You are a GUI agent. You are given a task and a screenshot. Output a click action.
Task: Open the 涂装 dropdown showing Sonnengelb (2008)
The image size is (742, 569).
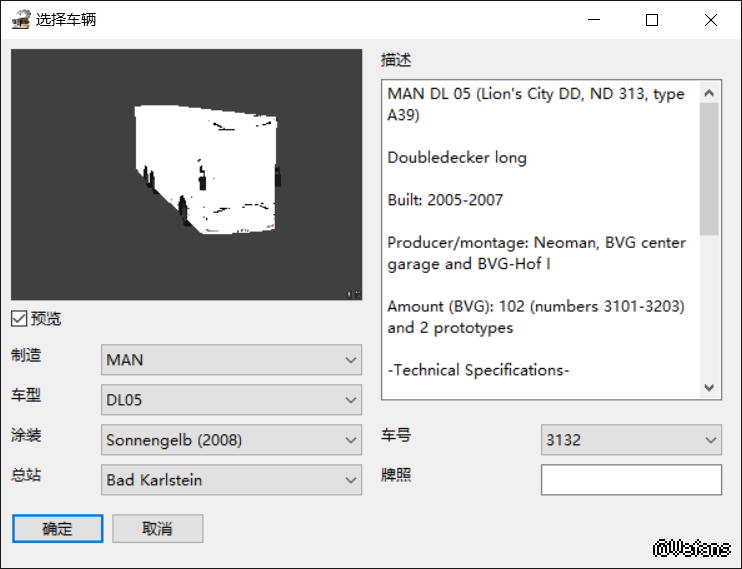tap(231, 440)
